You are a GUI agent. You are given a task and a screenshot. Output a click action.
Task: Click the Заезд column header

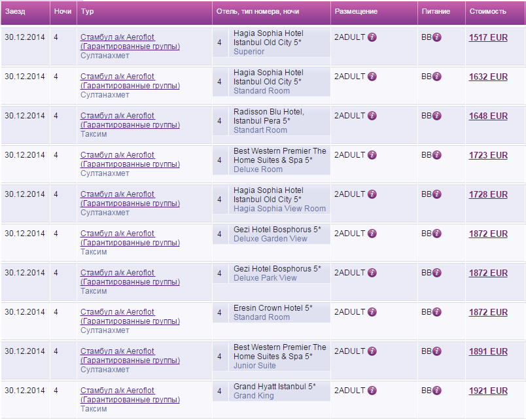coord(15,12)
